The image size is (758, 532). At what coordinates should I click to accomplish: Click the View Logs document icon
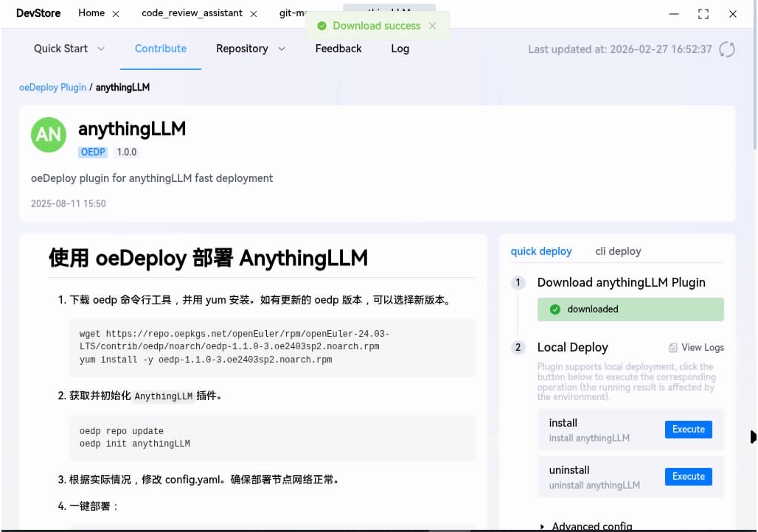click(672, 348)
